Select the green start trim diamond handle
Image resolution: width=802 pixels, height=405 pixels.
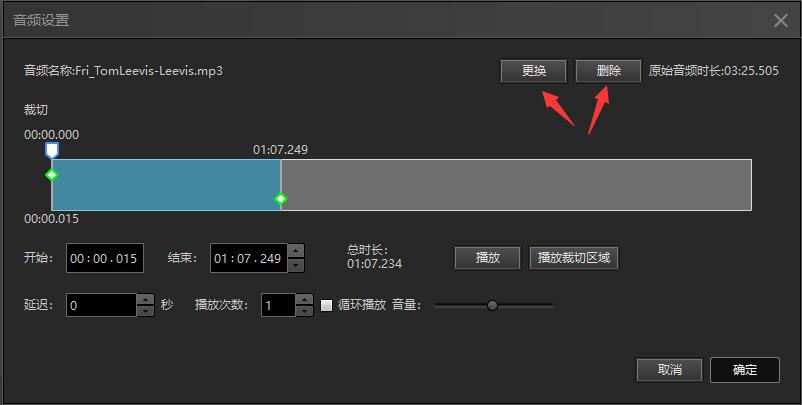tap(52, 175)
